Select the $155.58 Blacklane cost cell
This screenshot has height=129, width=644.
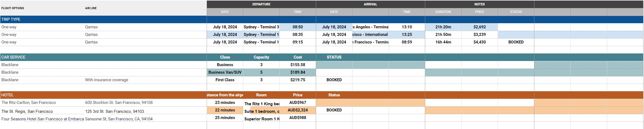point(297,65)
